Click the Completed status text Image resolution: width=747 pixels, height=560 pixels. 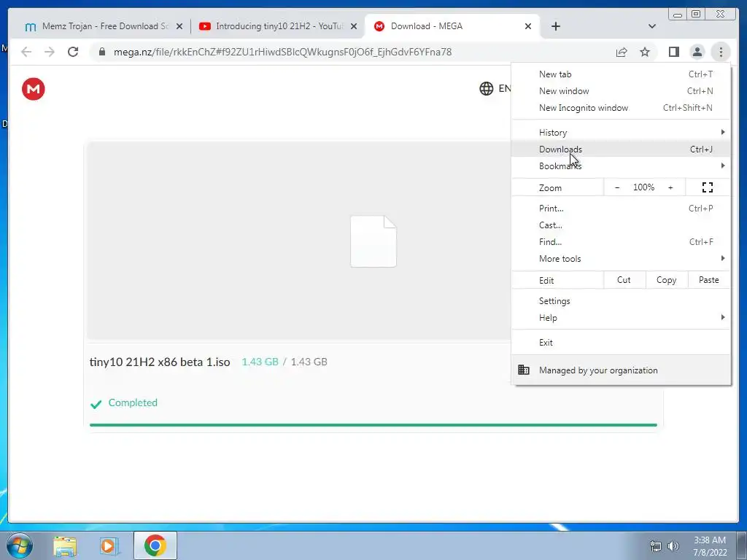[133, 402]
